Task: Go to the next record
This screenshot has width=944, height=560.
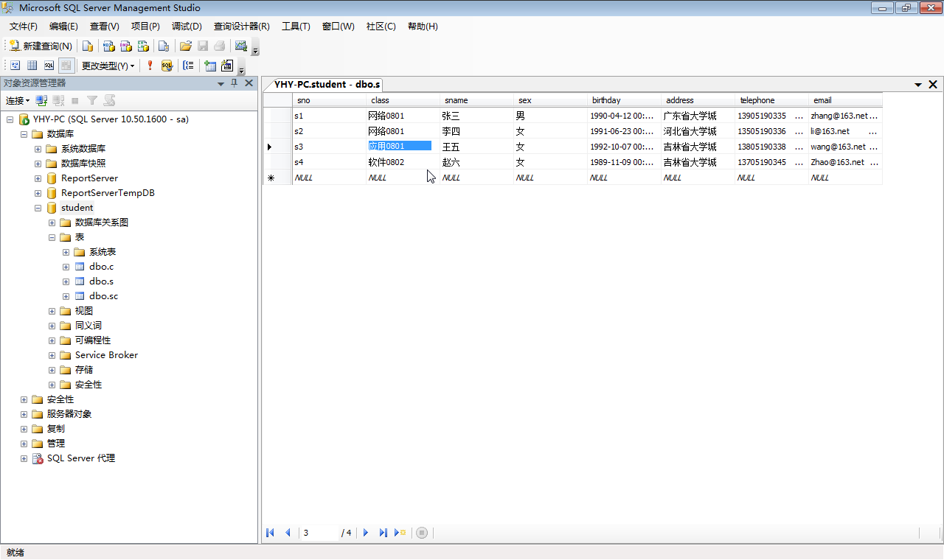Action: (x=366, y=533)
